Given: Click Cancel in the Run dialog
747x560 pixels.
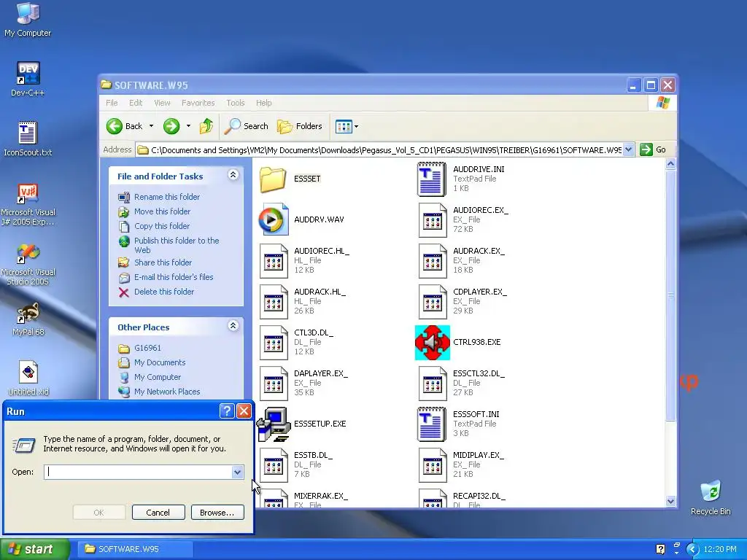Looking at the screenshot, I should [158, 513].
